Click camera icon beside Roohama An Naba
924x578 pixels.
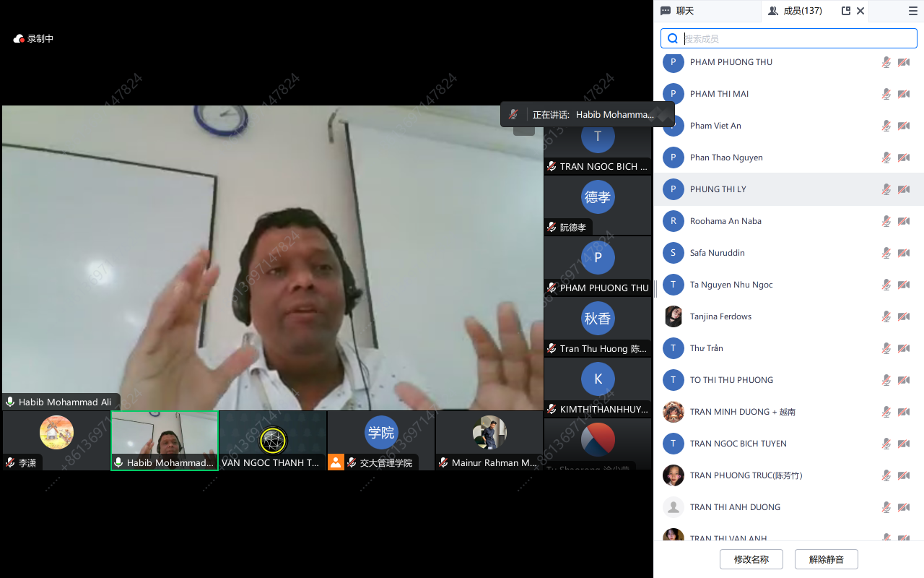[903, 221]
